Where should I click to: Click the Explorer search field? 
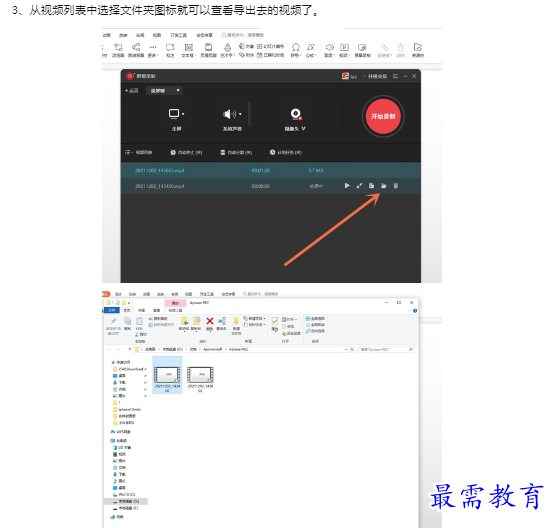pyautogui.click(x=386, y=350)
